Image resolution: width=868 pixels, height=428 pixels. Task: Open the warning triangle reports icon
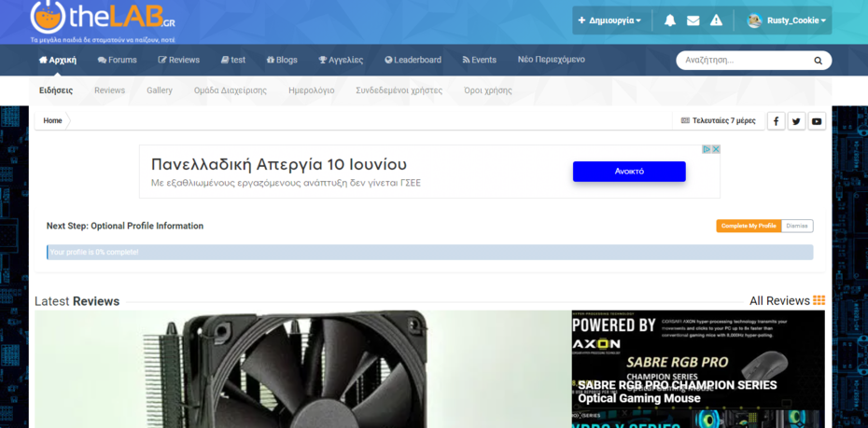click(716, 21)
